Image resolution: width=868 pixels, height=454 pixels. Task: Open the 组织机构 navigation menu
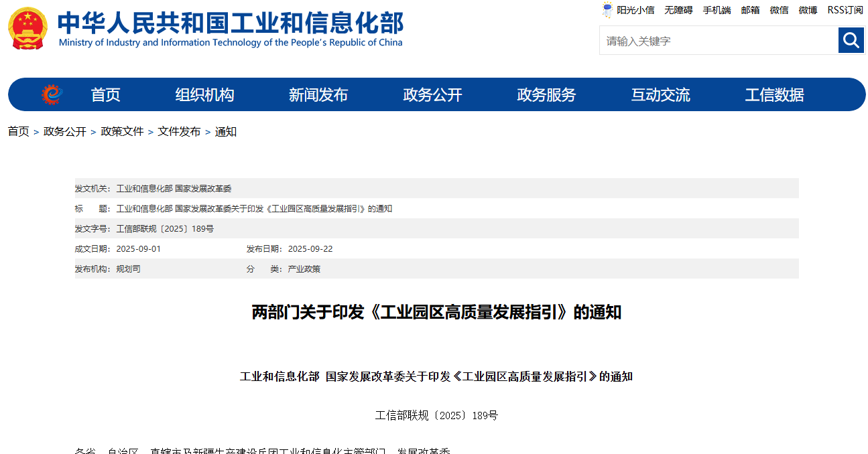pos(204,94)
